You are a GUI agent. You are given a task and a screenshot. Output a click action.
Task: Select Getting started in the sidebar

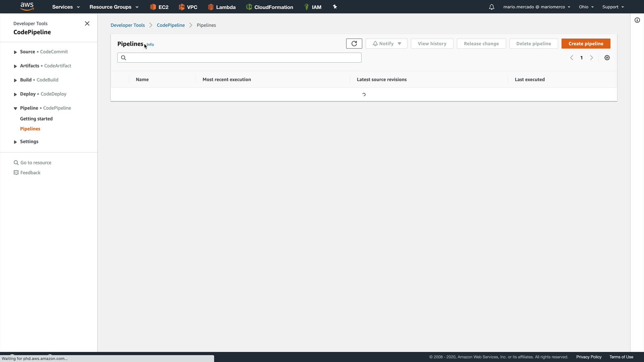tap(36, 119)
